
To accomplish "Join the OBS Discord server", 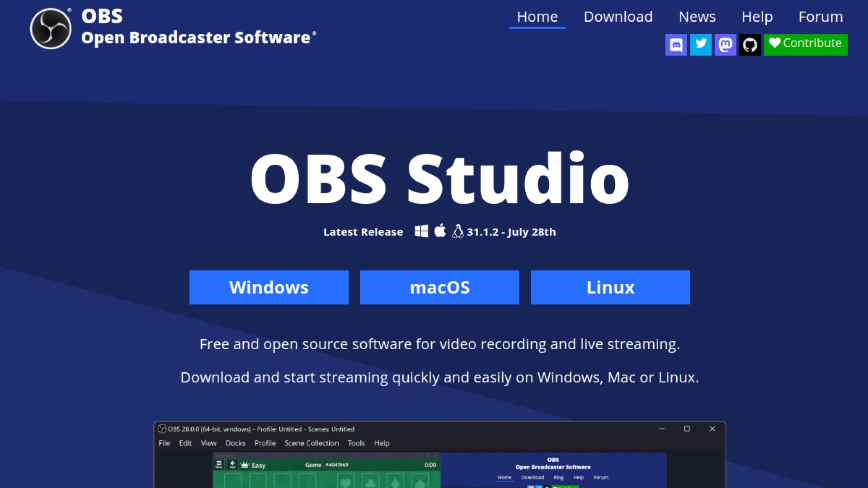I will coord(676,44).
